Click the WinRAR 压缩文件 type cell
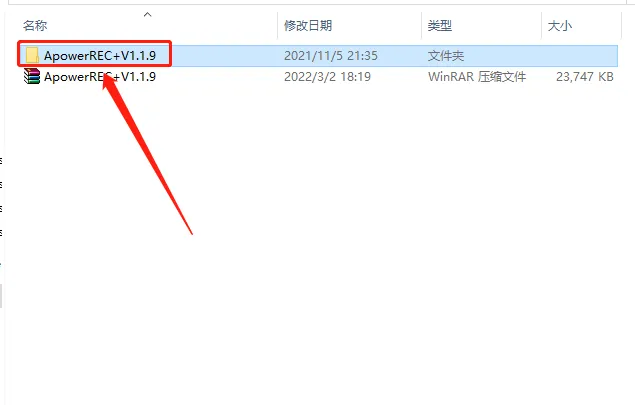 click(477, 77)
